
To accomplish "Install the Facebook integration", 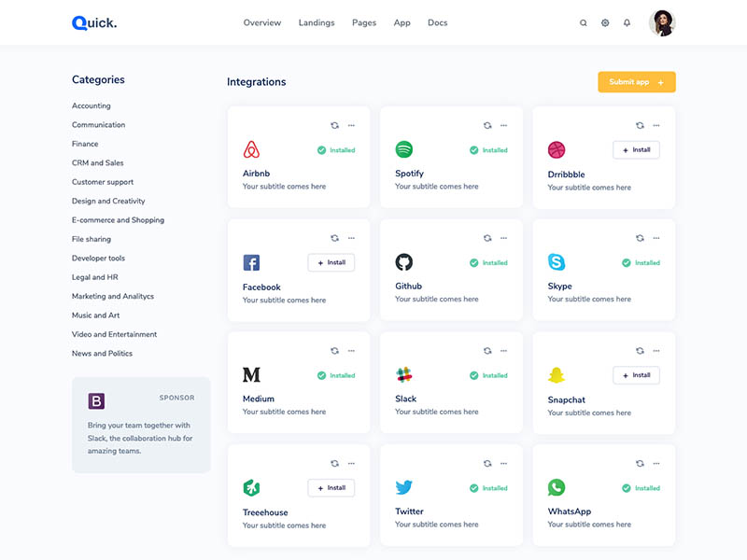I will coord(331,263).
